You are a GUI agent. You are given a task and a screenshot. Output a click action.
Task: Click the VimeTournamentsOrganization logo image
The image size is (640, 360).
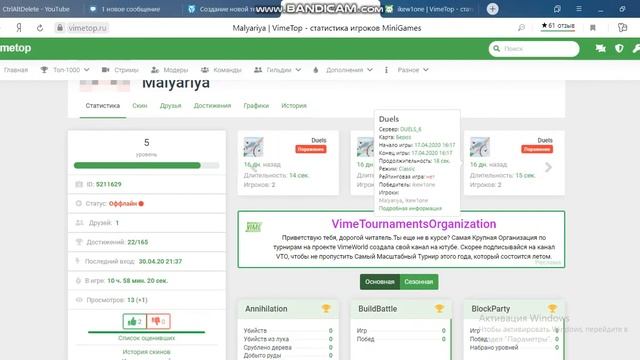pos(253,227)
